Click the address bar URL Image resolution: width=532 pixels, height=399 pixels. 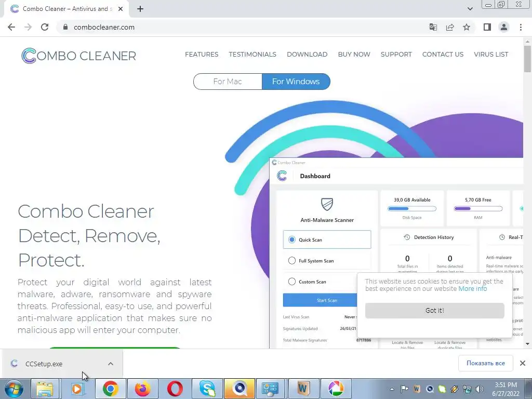click(x=104, y=27)
